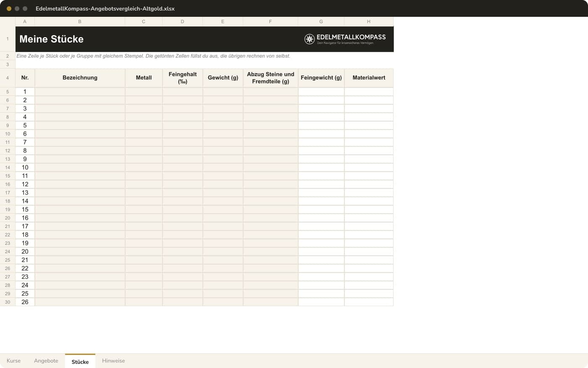
Task: Click the Materialwert cell for piece 24
Action: click(x=369, y=285)
